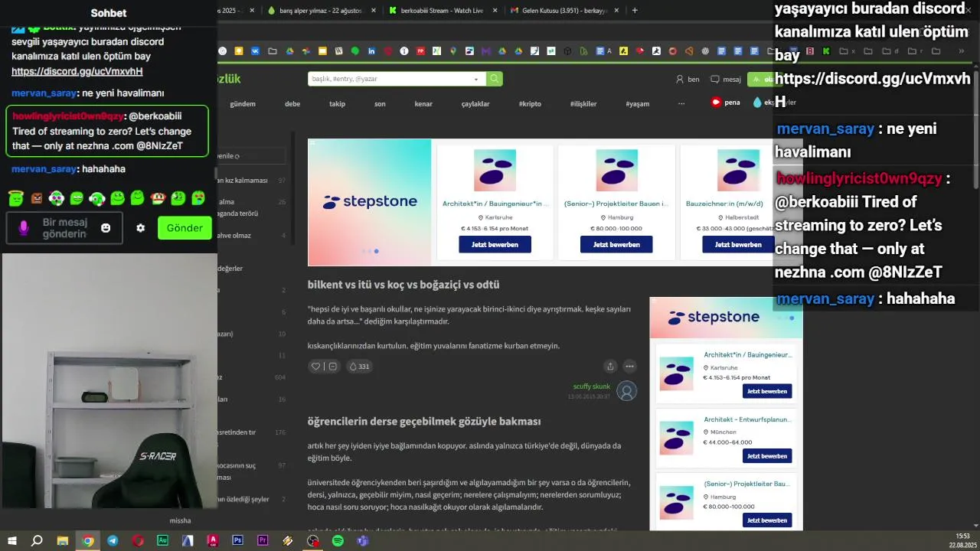Open Spotify from the taskbar

tap(338, 540)
